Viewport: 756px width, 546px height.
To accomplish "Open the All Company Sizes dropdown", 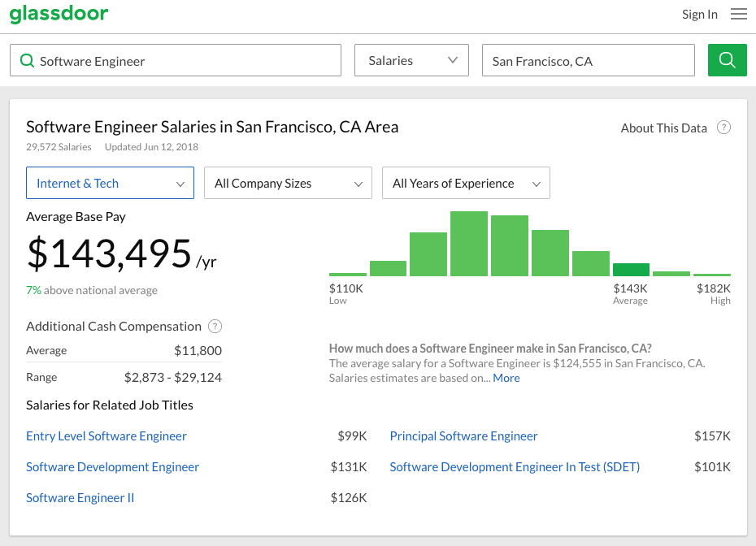I will (x=288, y=183).
